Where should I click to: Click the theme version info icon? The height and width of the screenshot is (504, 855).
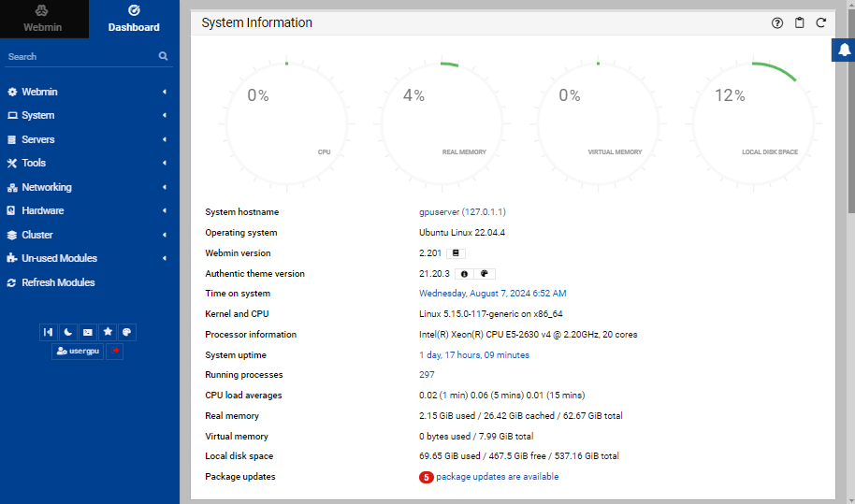[x=464, y=274]
